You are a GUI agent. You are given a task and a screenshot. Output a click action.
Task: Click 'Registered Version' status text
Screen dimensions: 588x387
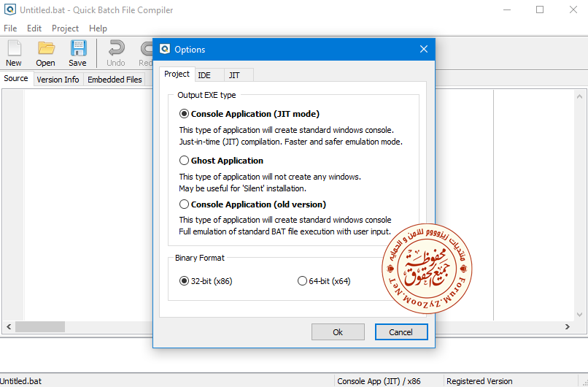pyautogui.click(x=479, y=381)
